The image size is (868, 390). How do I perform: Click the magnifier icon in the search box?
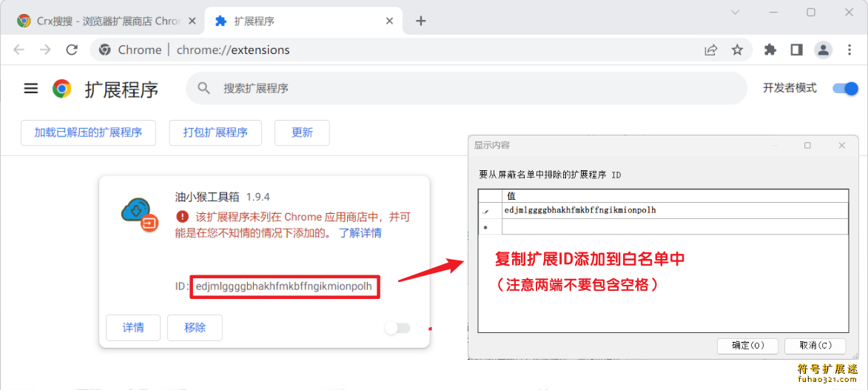point(204,88)
